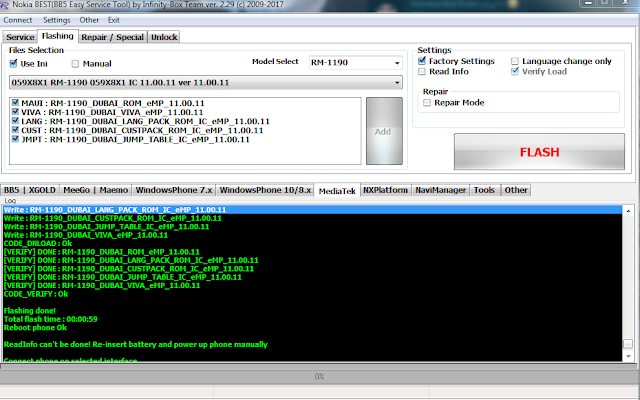The height and width of the screenshot is (400, 640).
Task: Click log scrollbar down arrow
Action: pos(628,356)
